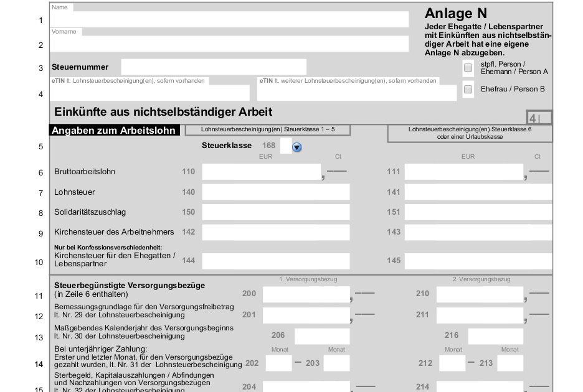This screenshot has height=392, width=583.
Task: Click the '1. Versorgungsbezug' column header
Action: coord(308,279)
